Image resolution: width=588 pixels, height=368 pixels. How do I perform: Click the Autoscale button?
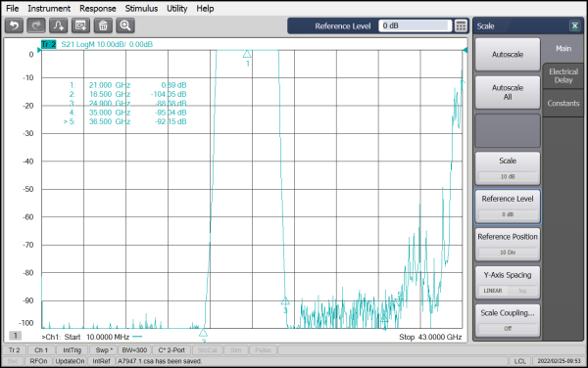508,54
